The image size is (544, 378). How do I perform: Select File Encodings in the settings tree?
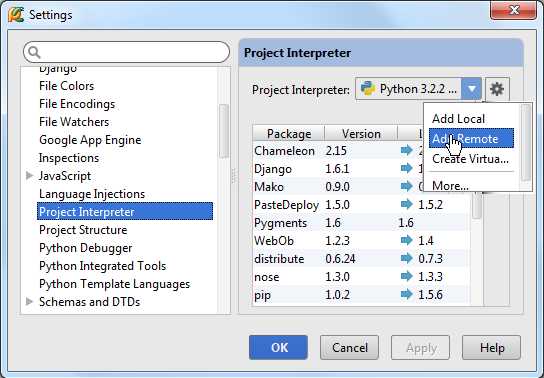pyautogui.click(x=77, y=104)
